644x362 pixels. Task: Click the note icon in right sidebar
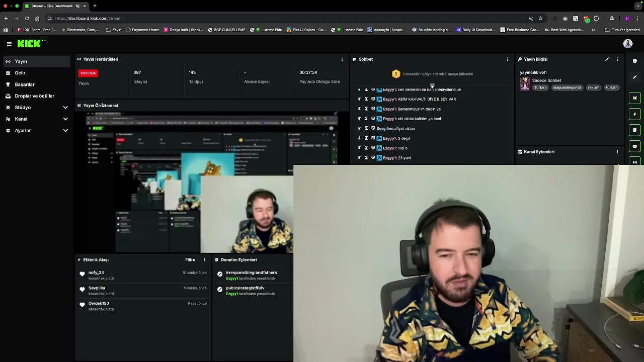[635, 130]
